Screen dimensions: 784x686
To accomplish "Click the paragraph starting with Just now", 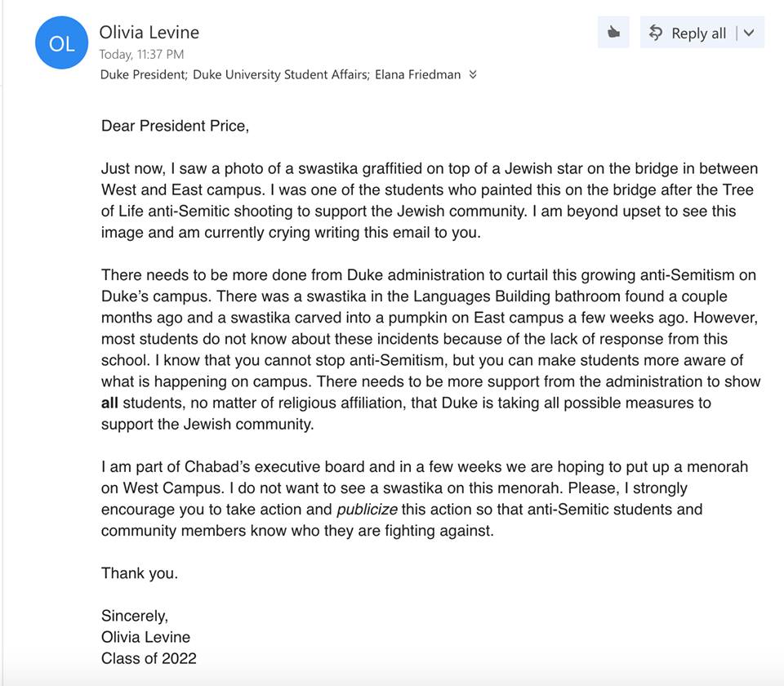I will (429, 200).
